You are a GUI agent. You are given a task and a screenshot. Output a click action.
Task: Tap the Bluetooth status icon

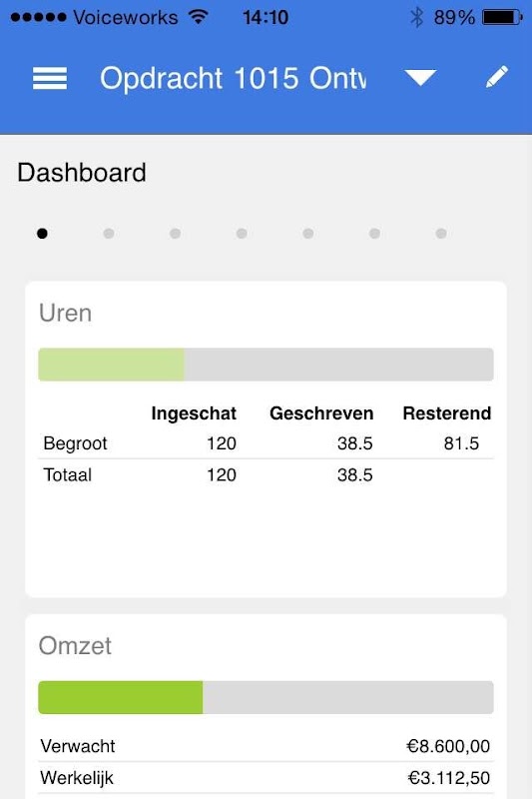pyautogui.click(x=416, y=17)
